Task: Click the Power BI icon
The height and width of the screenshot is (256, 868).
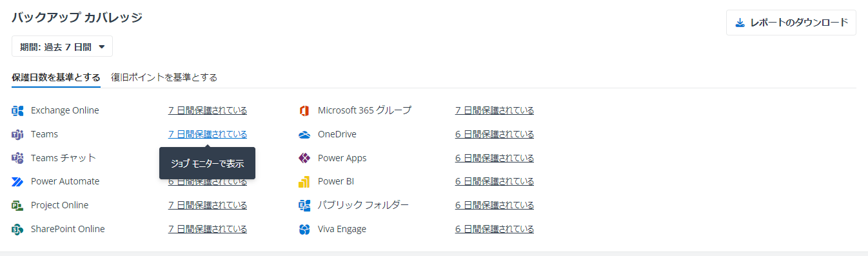Action: pyautogui.click(x=304, y=182)
